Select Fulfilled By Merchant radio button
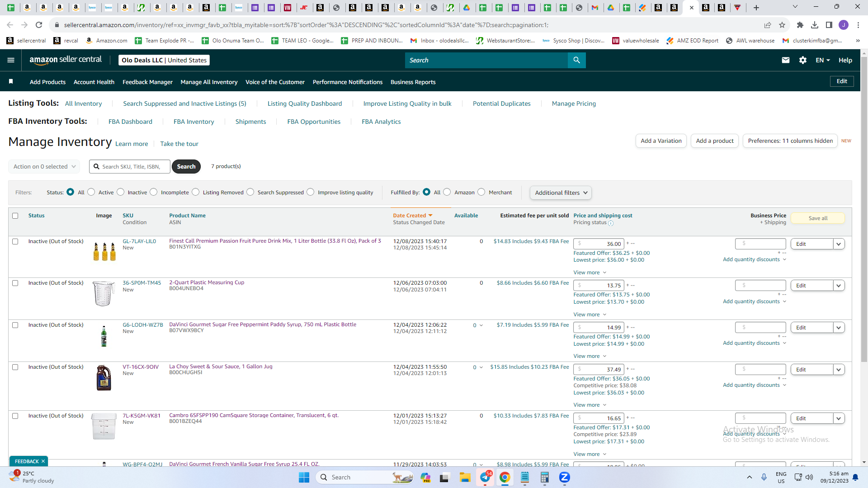868x488 pixels. pos(481,192)
